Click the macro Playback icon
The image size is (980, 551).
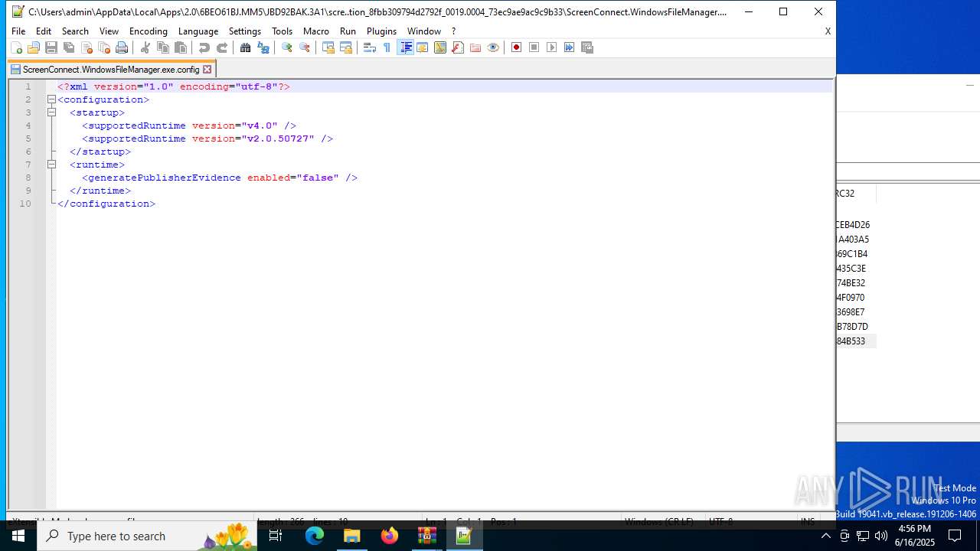(x=552, y=47)
